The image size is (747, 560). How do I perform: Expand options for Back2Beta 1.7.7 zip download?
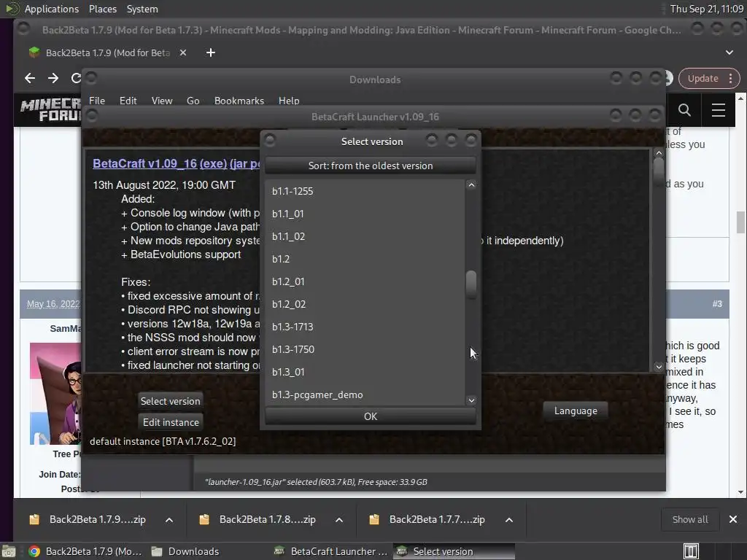(508, 519)
